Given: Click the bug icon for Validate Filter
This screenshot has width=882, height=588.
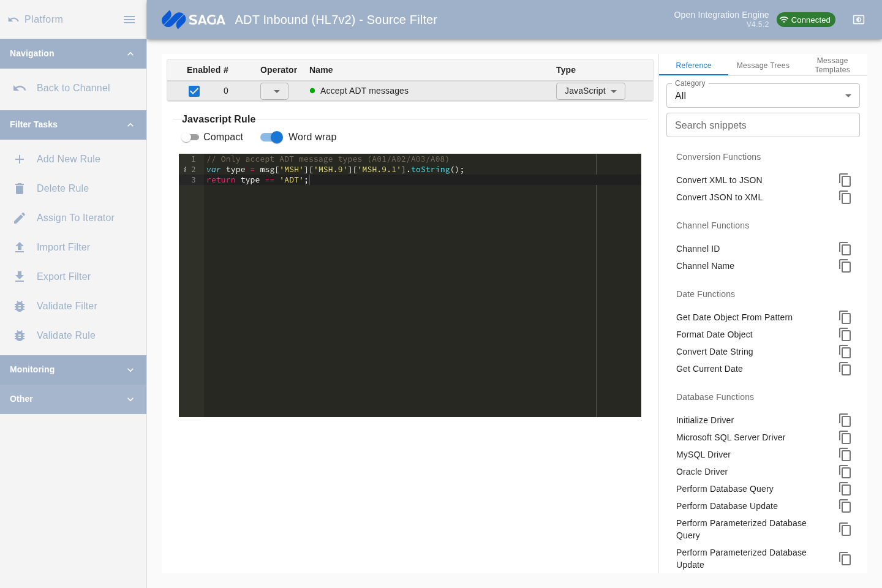Looking at the screenshot, I should (x=20, y=306).
